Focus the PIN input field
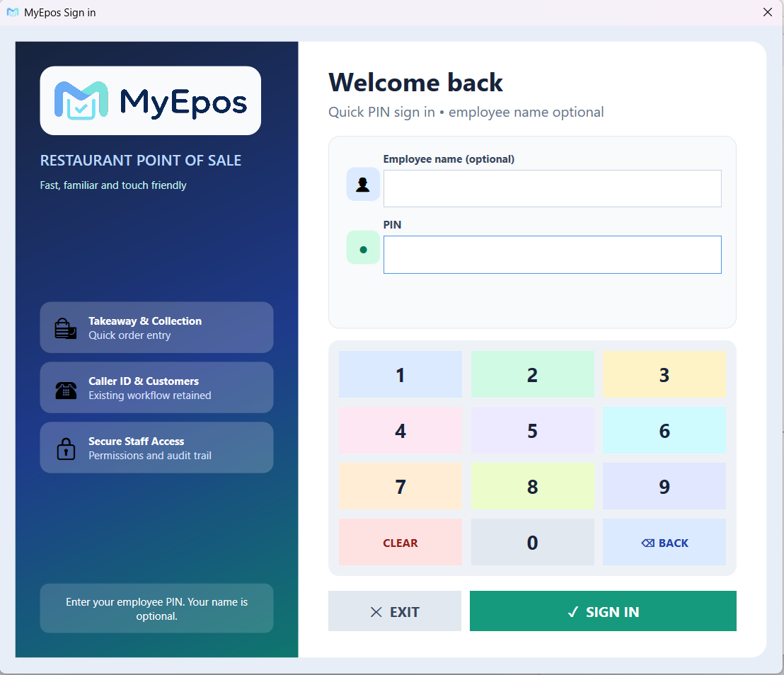This screenshot has height=675, width=784. (x=552, y=255)
